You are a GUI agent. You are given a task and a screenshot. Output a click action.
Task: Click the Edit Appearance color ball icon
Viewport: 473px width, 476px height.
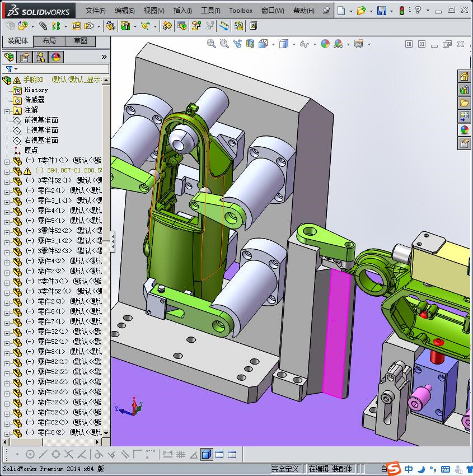pyautogui.click(x=325, y=44)
